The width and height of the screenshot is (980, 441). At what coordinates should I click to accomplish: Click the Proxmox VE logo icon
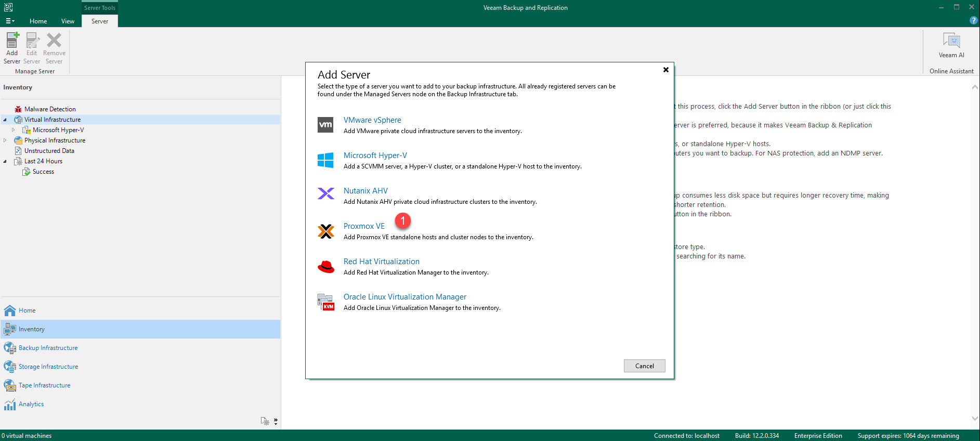[x=326, y=231]
